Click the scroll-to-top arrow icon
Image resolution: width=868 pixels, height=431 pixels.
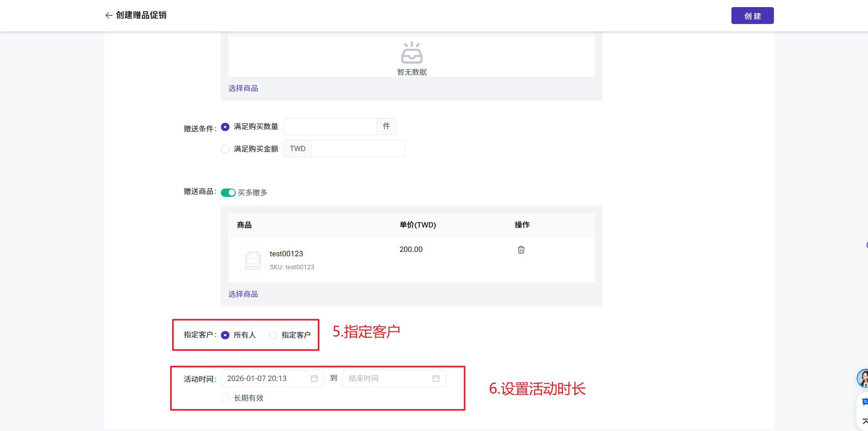coord(864,421)
